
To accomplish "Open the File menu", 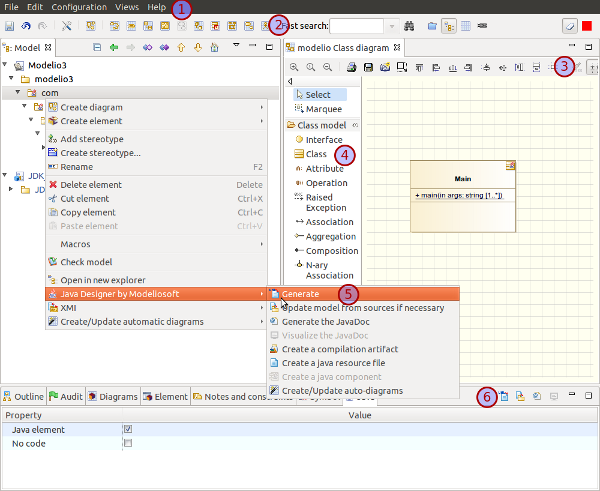I will point(11,7).
